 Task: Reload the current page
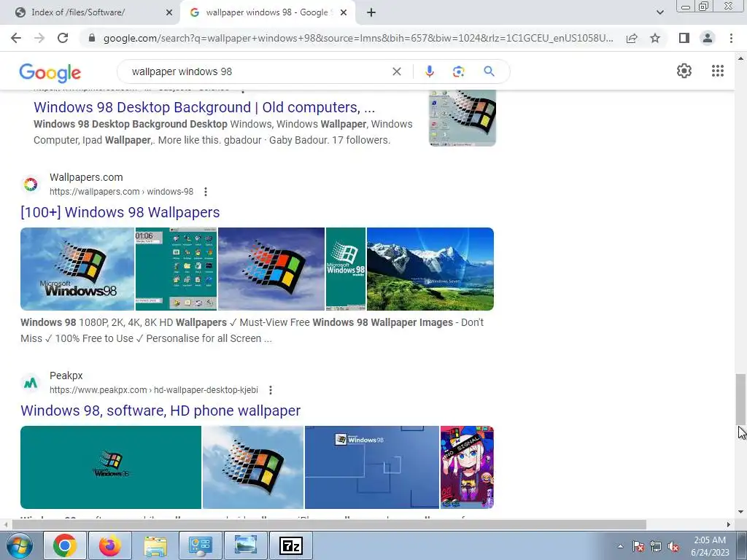63,38
